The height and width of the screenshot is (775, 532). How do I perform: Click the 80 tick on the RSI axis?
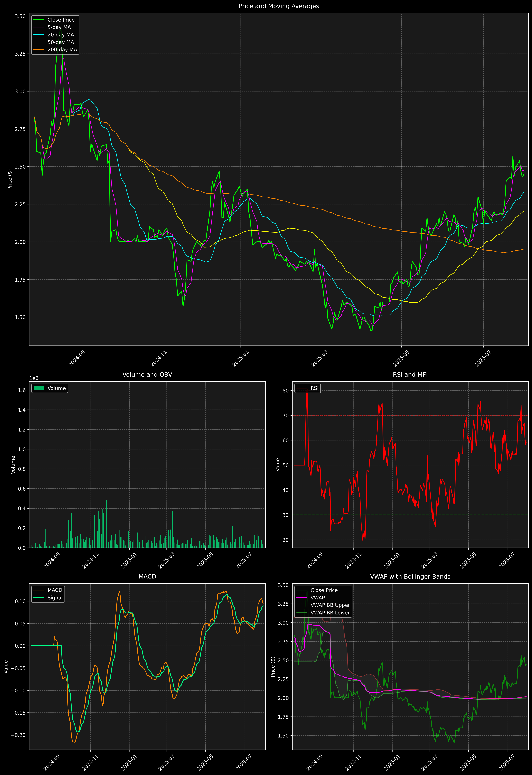click(286, 391)
